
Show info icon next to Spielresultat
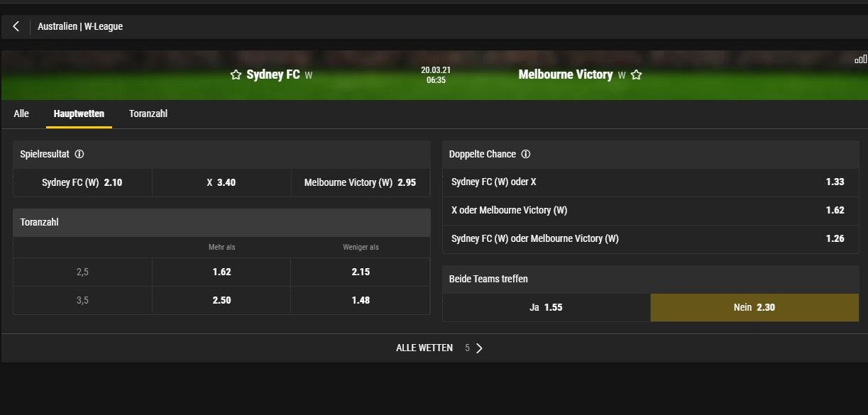(79, 154)
